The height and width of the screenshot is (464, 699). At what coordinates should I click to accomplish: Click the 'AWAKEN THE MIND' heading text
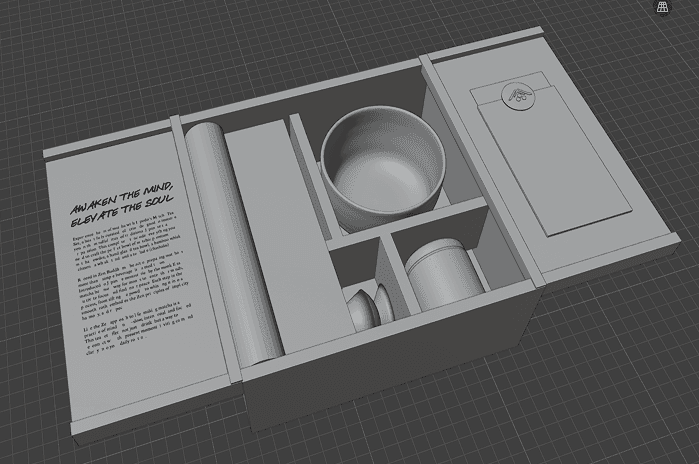(121, 197)
